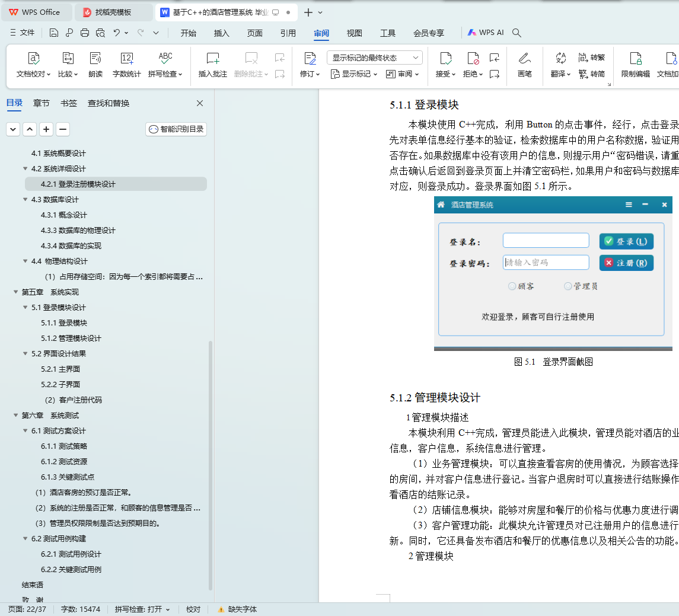This screenshot has height=616, width=679.
Task: Click the print preview icon
Action: (x=100, y=33)
